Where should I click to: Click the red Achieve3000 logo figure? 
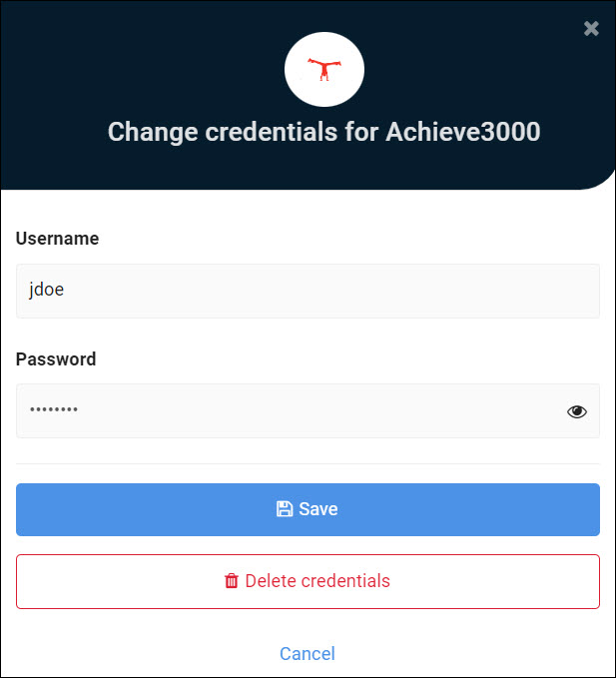pos(324,69)
